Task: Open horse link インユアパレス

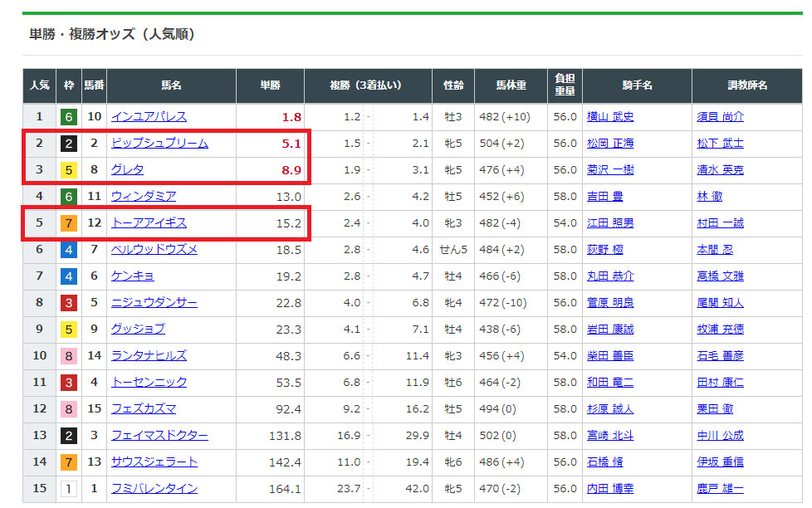Action: pyautogui.click(x=149, y=117)
